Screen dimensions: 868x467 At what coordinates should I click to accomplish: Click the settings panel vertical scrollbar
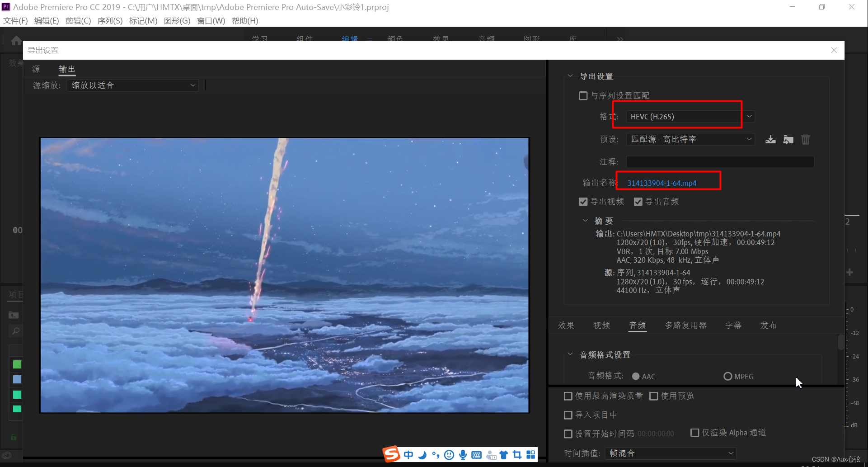pyautogui.click(x=841, y=342)
